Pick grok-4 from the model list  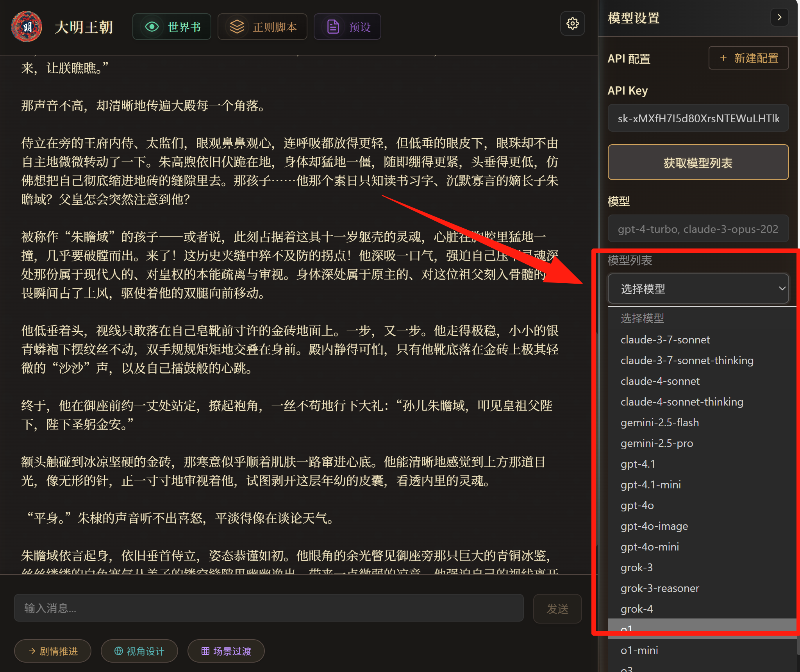[702, 609]
